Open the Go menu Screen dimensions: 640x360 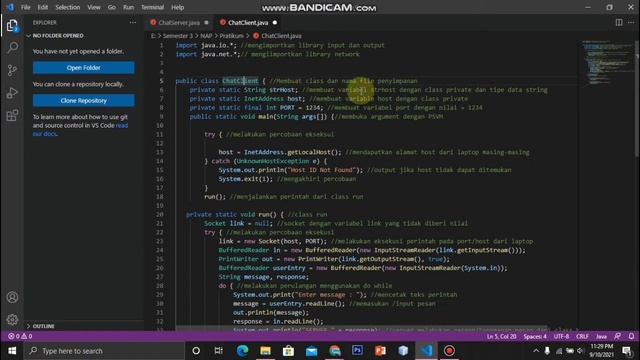[x=111, y=7]
